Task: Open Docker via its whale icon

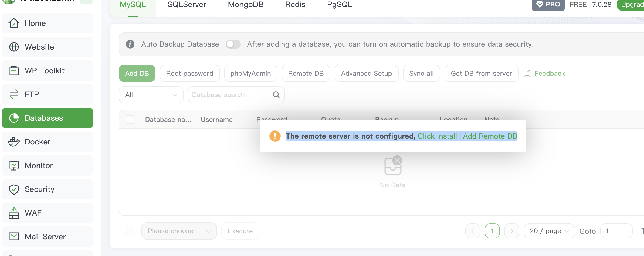Action: [14, 142]
